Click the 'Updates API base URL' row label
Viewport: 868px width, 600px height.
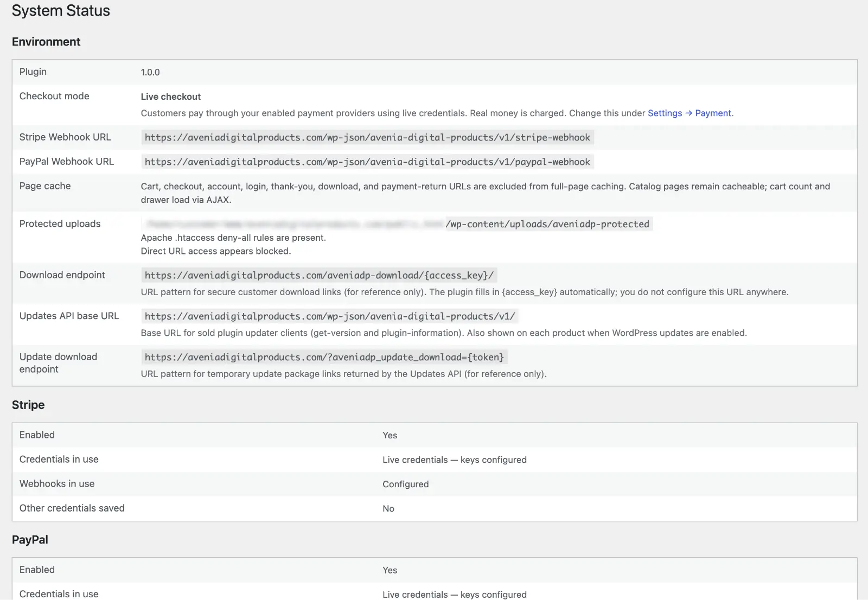pos(69,316)
